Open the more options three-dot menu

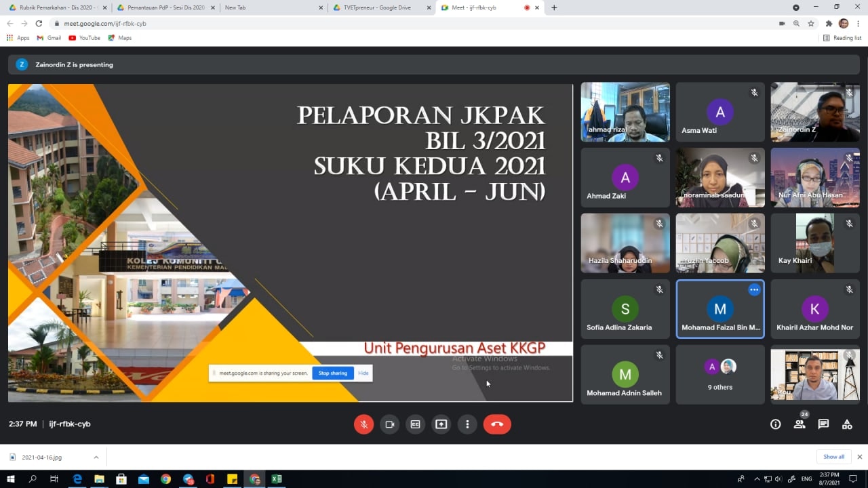(x=467, y=424)
